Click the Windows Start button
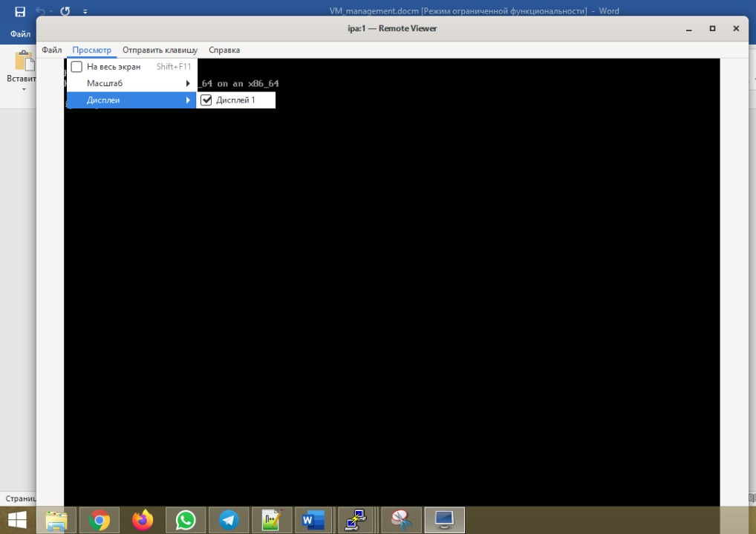The image size is (756, 534). click(x=17, y=521)
